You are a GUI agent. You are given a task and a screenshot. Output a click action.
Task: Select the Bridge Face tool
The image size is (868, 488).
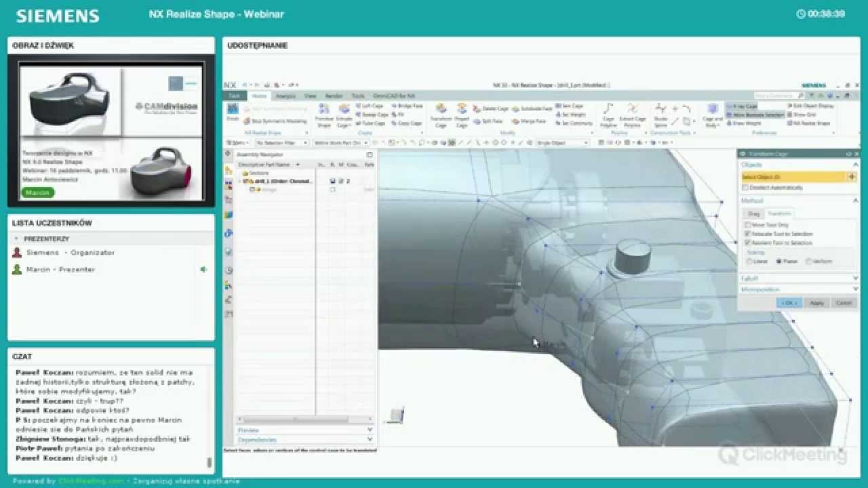pos(407,106)
